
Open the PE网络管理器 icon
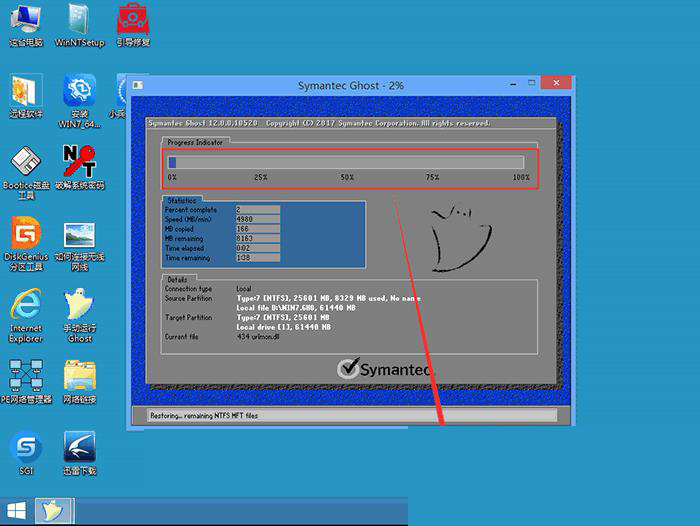coord(26,382)
